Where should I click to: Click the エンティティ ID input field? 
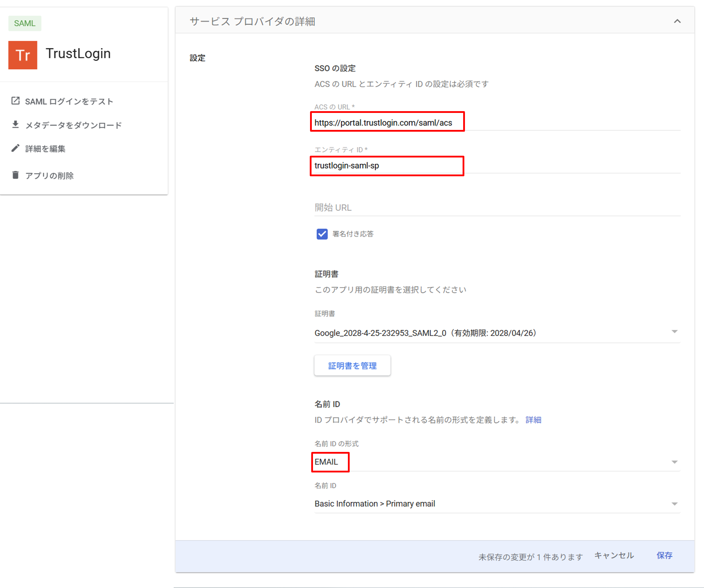[497, 166]
